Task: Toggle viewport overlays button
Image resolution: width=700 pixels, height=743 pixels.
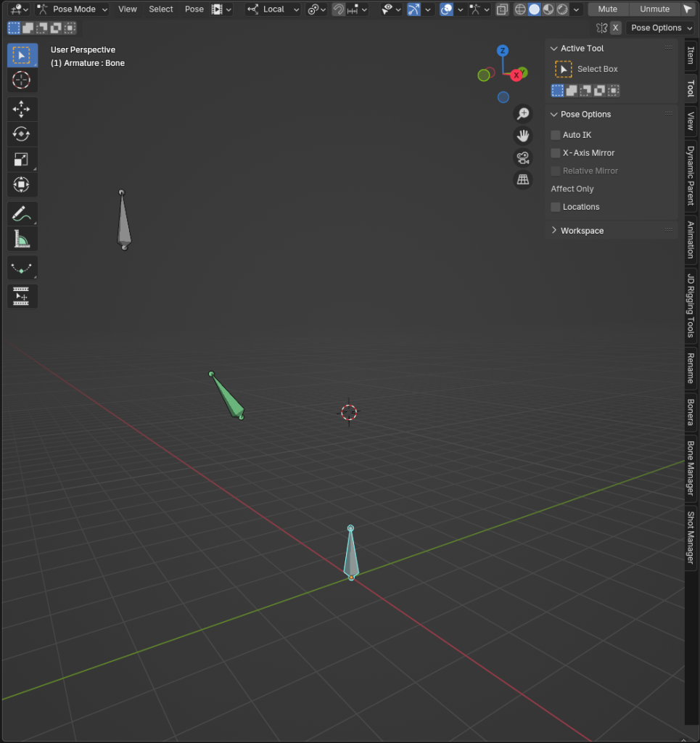Action: (x=446, y=9)
